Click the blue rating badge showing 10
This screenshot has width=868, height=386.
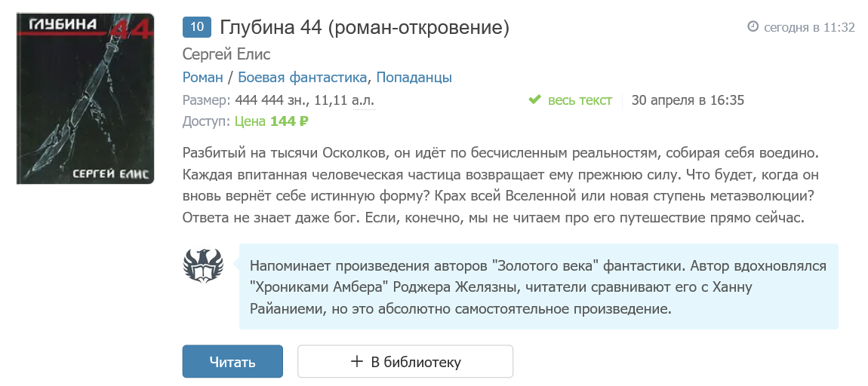pyautogui.click(x=197, y=28)
